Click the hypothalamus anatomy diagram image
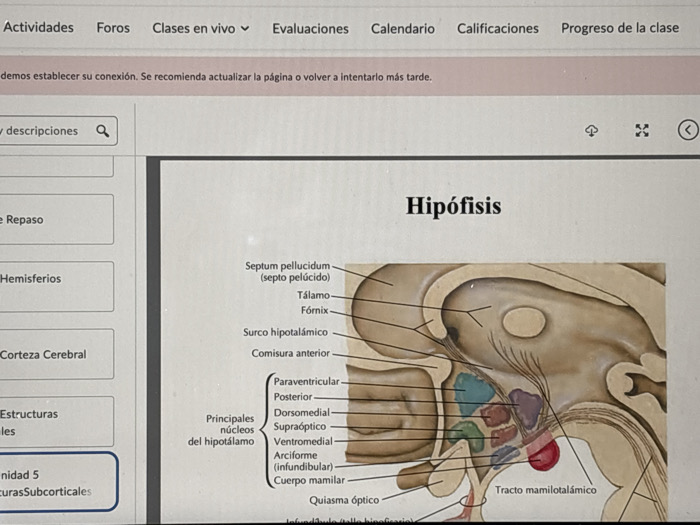700x525 pixels. (505, 393)
